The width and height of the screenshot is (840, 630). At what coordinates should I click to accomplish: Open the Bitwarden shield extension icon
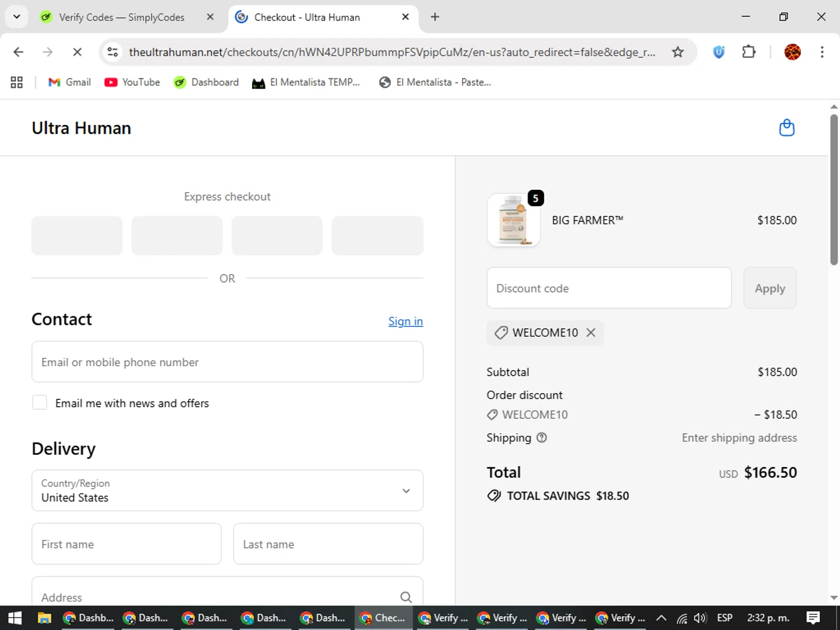719,52
